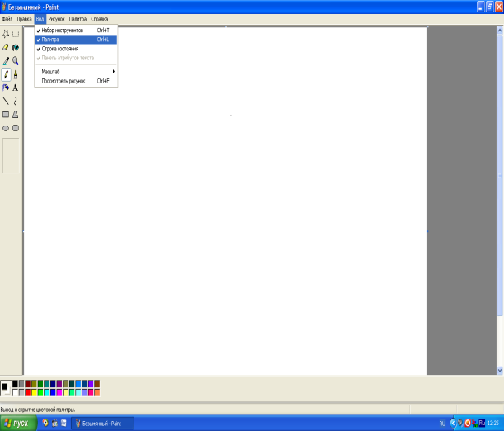Screen dimensions: 504x431
Task: Launch Chrome from the quick launch bar
Action: [x=45, y=423]
